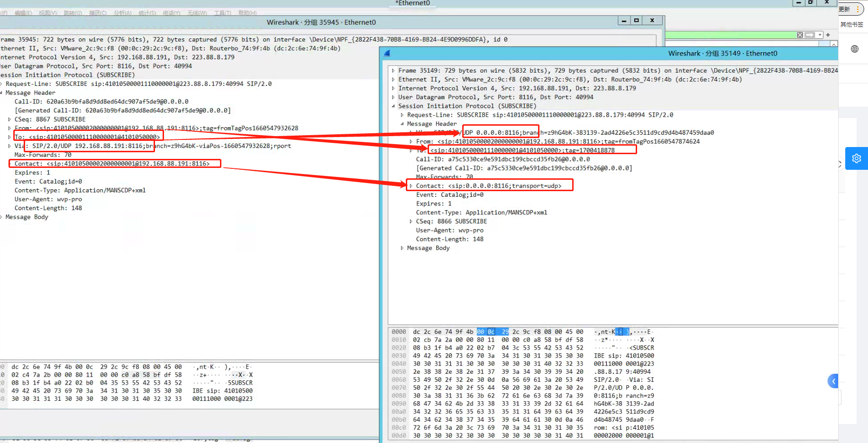Expand From header in packet 35149 window
This screenshot has height=443, width=868.
pyautogui.click(x=411, y=141)
